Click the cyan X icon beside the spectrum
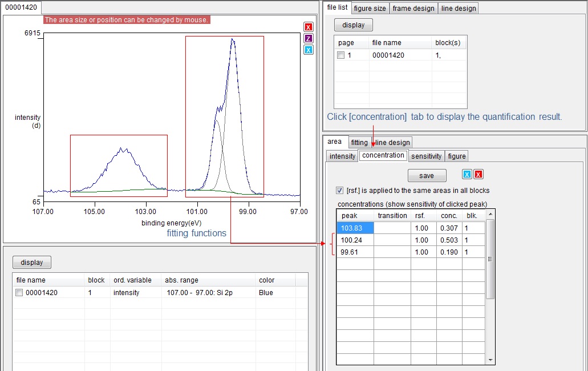This screenshot has width=588, height=371. (x=309, y=50)
